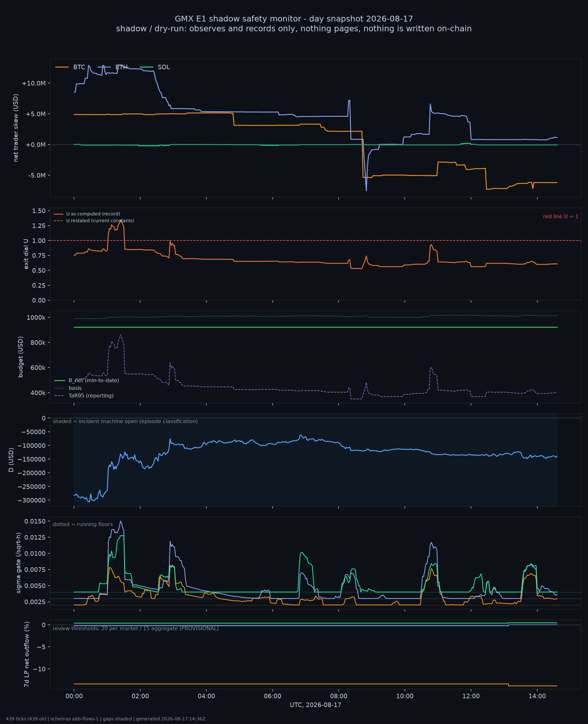Viewport: 588px width, 724px height.
Task: Click the "0.0100" sigma gate tick
Action: [x=35, y=554]
